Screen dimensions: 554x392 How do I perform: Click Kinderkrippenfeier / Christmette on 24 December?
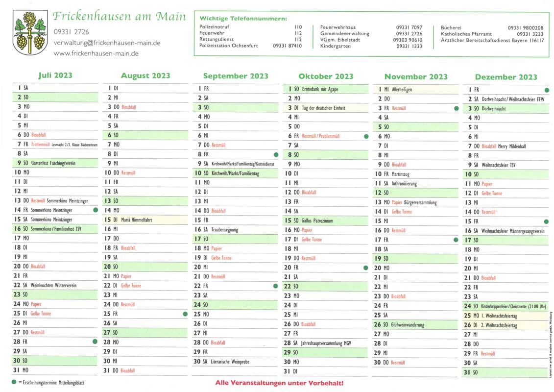(514, 306)
